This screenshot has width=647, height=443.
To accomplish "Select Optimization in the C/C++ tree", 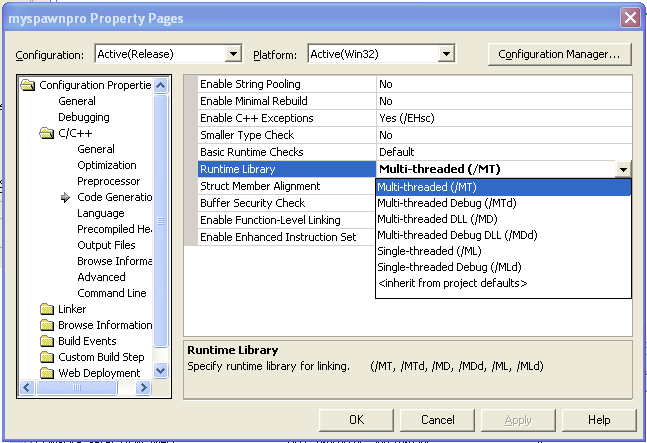I will 107,165.
